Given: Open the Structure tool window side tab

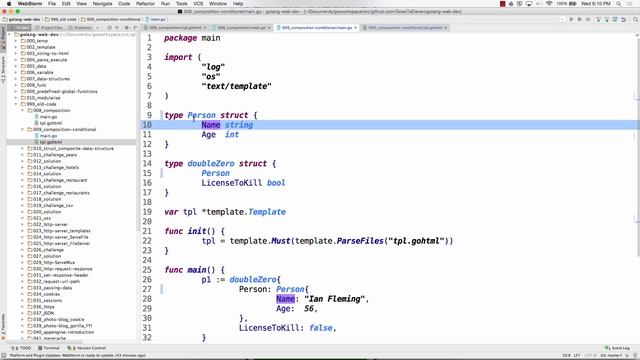Looking at the screenshot, I should pyautogui.click(x=3, y=70).
